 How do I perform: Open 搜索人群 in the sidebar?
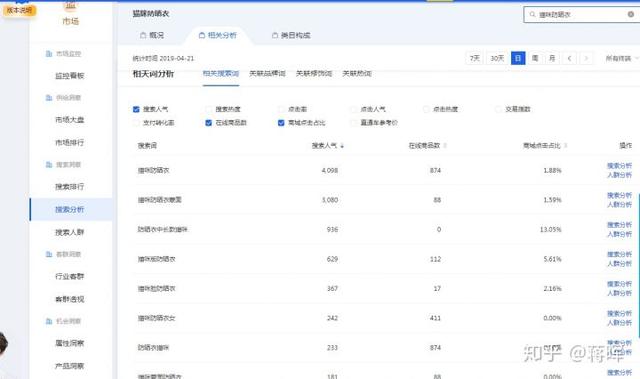click(x=70, y=233)
